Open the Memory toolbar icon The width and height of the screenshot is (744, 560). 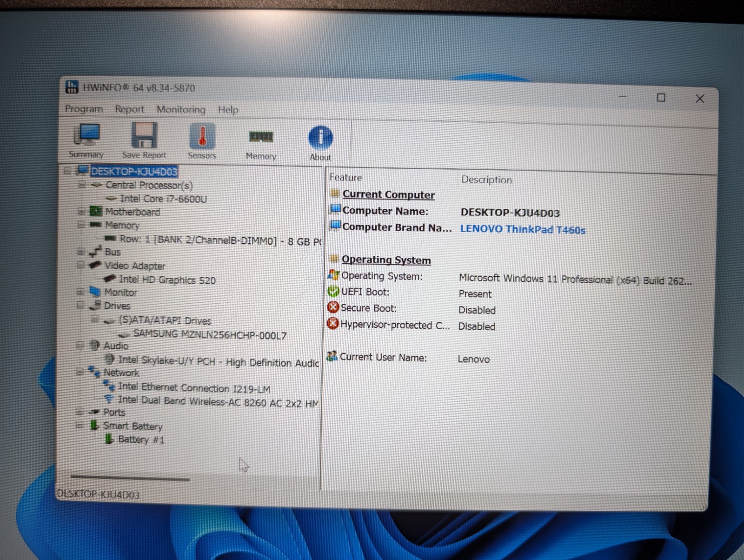[x=261, y=137]
